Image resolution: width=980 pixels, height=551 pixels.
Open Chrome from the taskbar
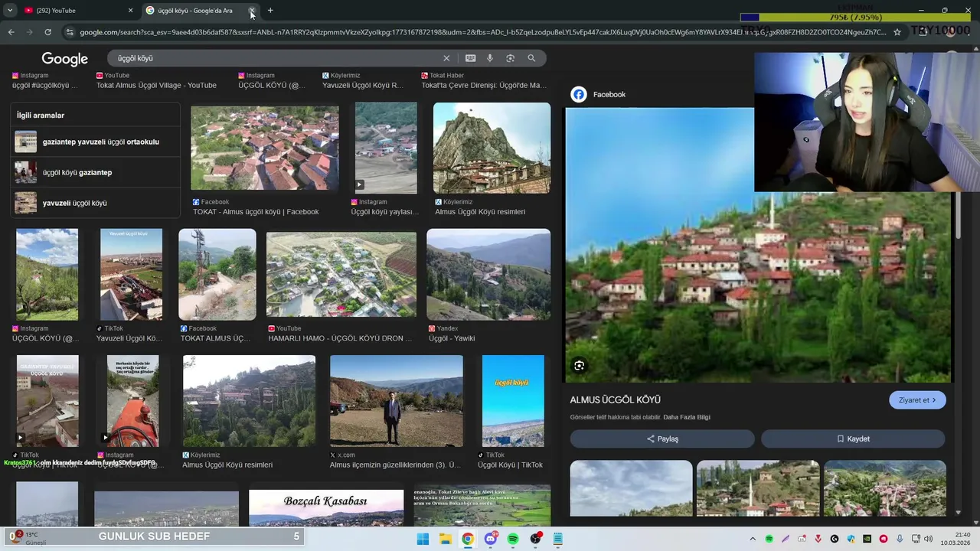coord(468,539)
